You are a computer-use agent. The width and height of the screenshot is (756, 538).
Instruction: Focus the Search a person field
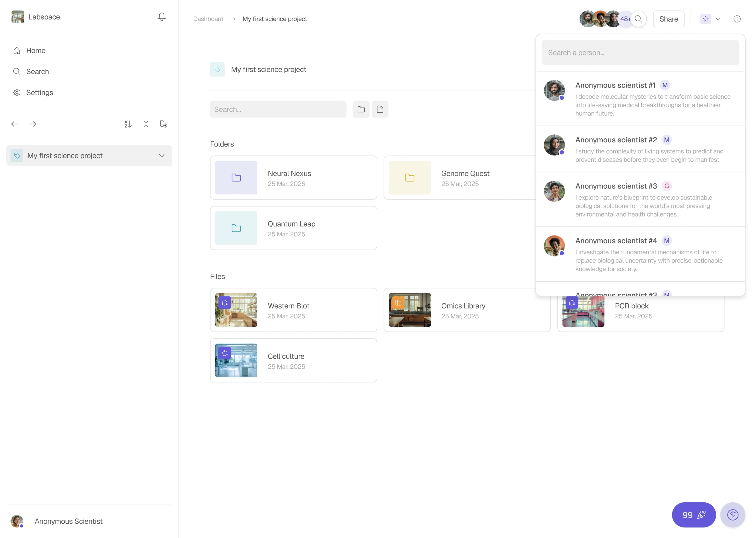[x=640, y=53]
